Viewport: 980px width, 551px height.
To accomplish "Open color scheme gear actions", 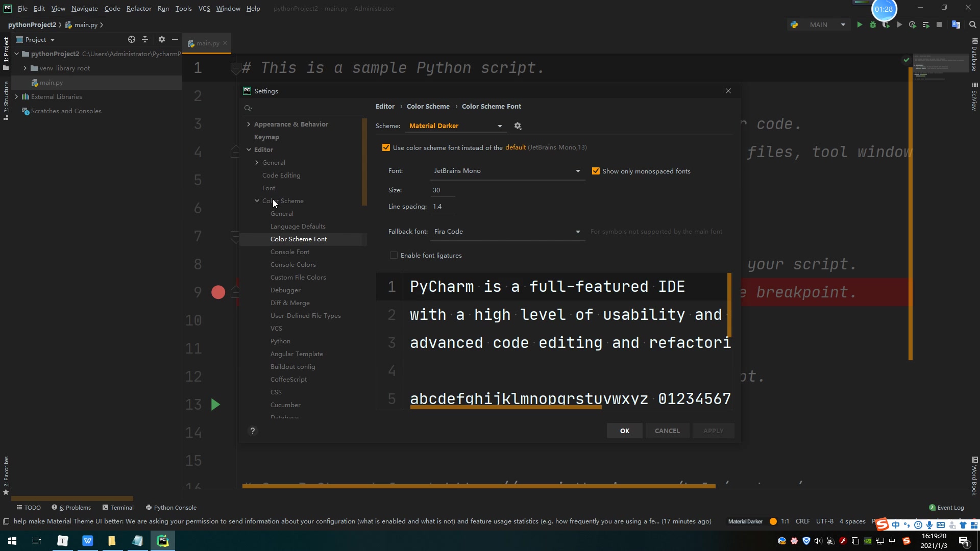I will [518, 126].
